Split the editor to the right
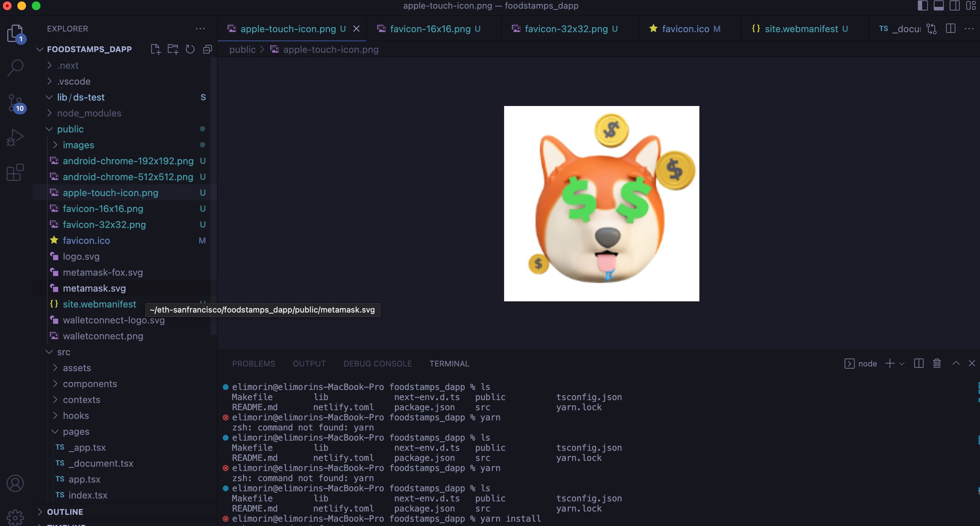Viewport: 980px width, 526px height. 951,29
